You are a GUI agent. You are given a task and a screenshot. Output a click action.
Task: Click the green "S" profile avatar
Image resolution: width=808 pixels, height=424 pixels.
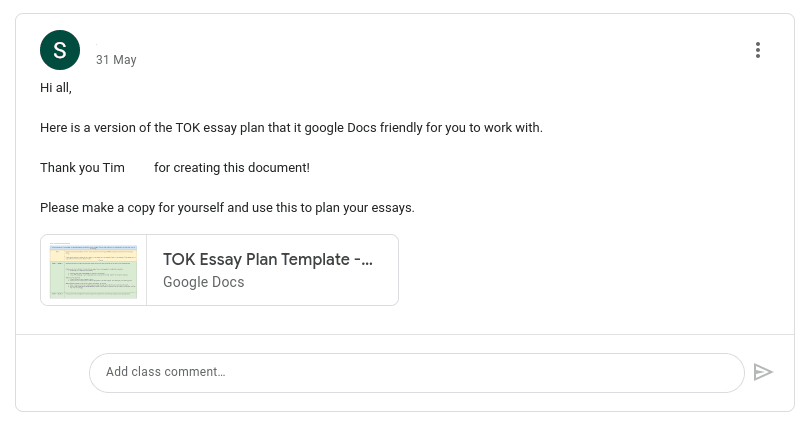tap(60, 50)
